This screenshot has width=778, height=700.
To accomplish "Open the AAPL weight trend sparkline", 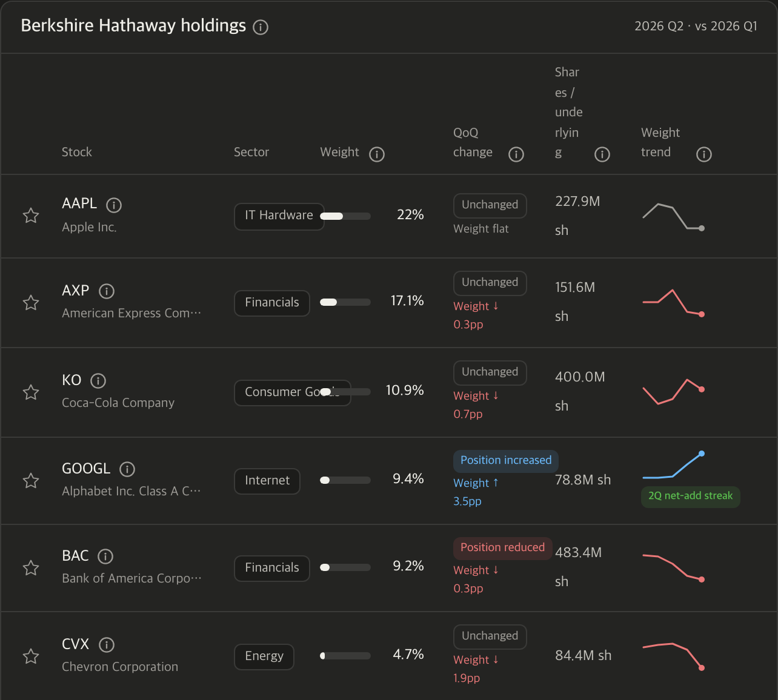I will (x=673, y=217).
